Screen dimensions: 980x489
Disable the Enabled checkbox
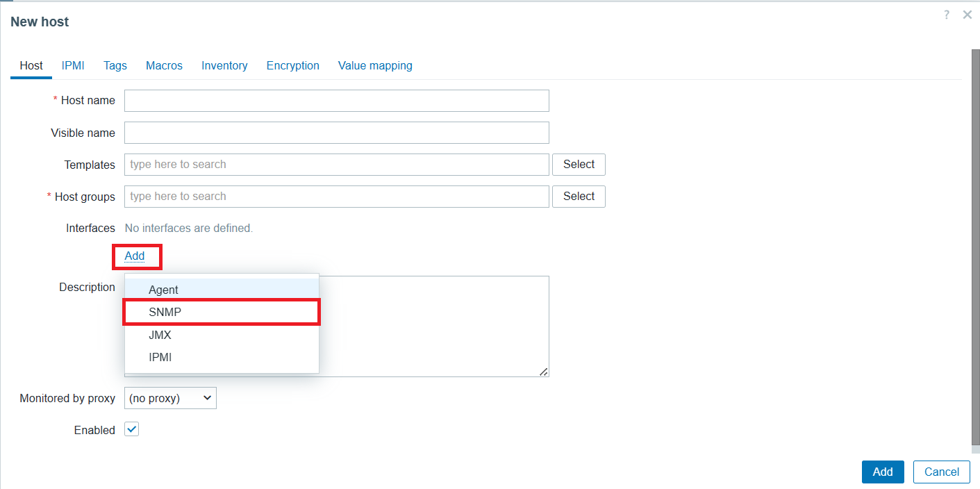tap(131, 429)
